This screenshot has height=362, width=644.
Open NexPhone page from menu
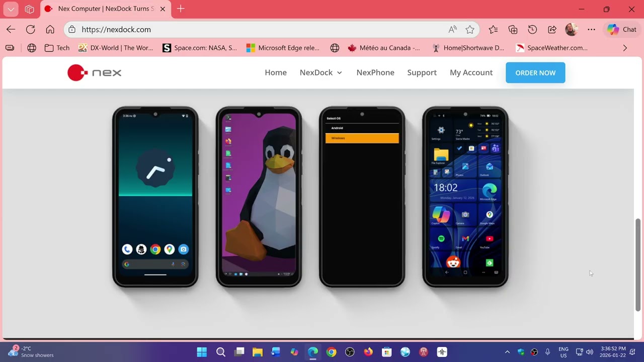tap(375, 73)
